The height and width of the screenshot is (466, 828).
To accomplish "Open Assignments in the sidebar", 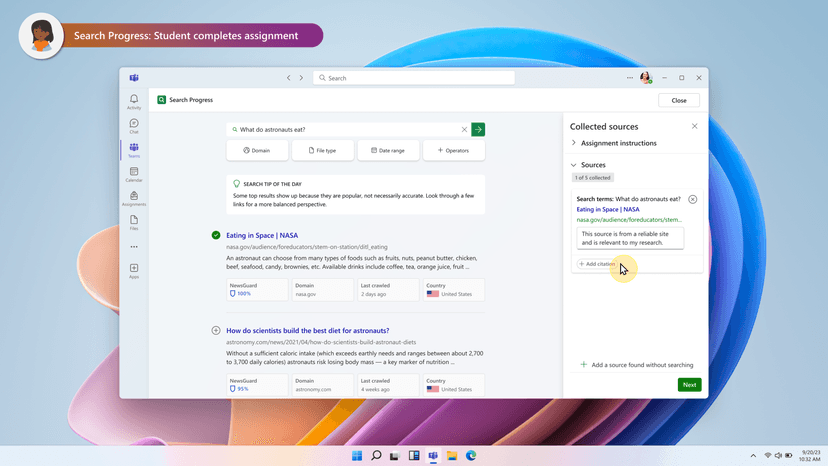I will [x=134, y=199].
